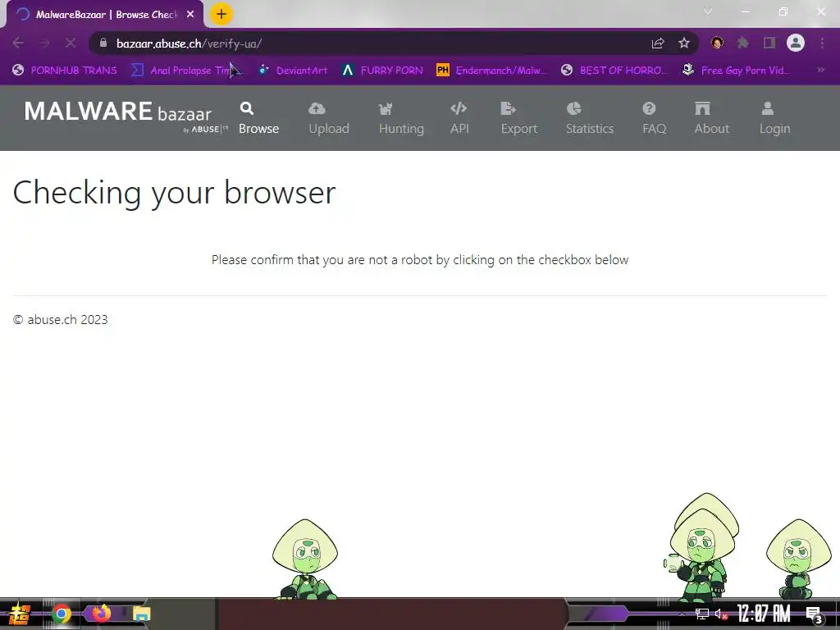Screen dimensions: 840x630
Task: Open the Chrome profile avatar
Action: click(796, 43)
